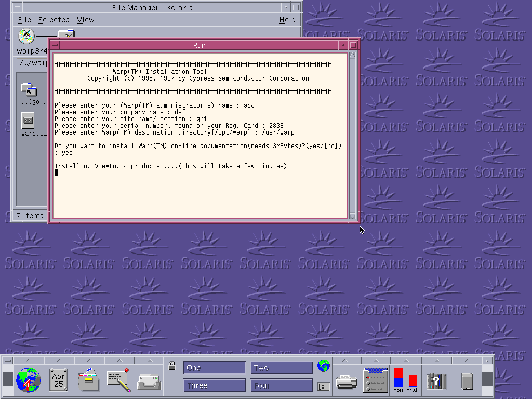Launch File Manager drawer icon on panel
Image resolution: width=532 pixels, height=399 pixels.
(x=88, y=380)
